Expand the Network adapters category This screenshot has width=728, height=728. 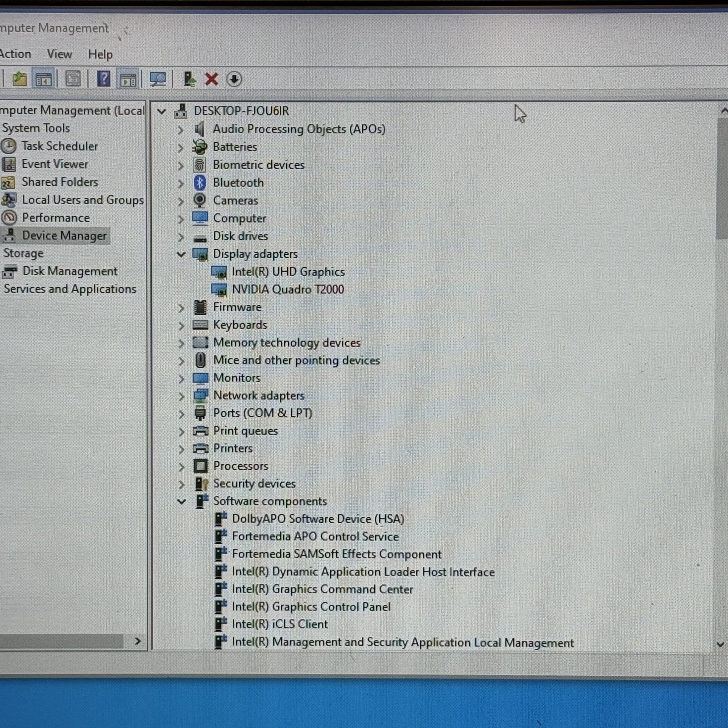[181, 396]
